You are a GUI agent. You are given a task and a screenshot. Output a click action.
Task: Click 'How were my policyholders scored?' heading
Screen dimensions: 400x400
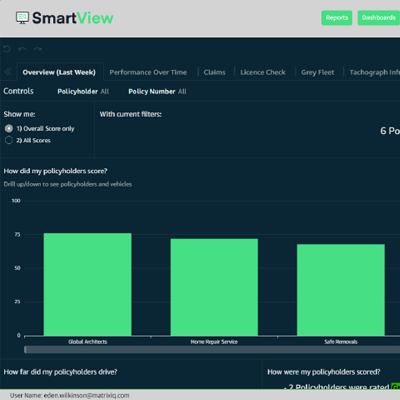(324, 372)
